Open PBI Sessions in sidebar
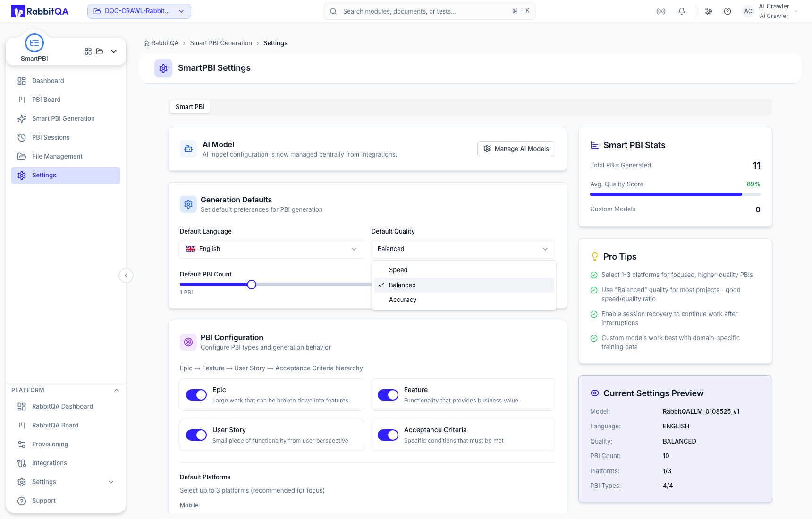Viewport: 812px width, 519px height. tap(66, 138)
